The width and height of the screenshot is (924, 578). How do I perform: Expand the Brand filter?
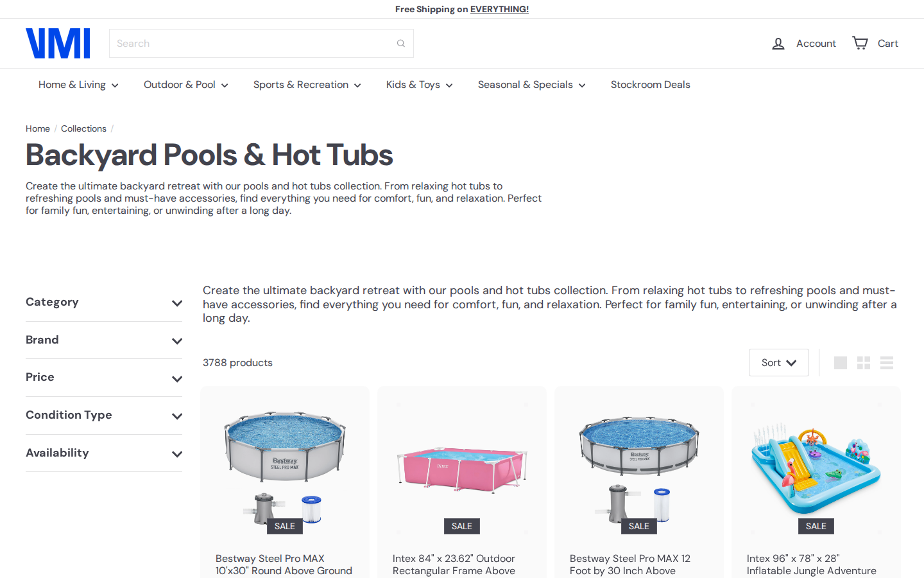point(104,340)
